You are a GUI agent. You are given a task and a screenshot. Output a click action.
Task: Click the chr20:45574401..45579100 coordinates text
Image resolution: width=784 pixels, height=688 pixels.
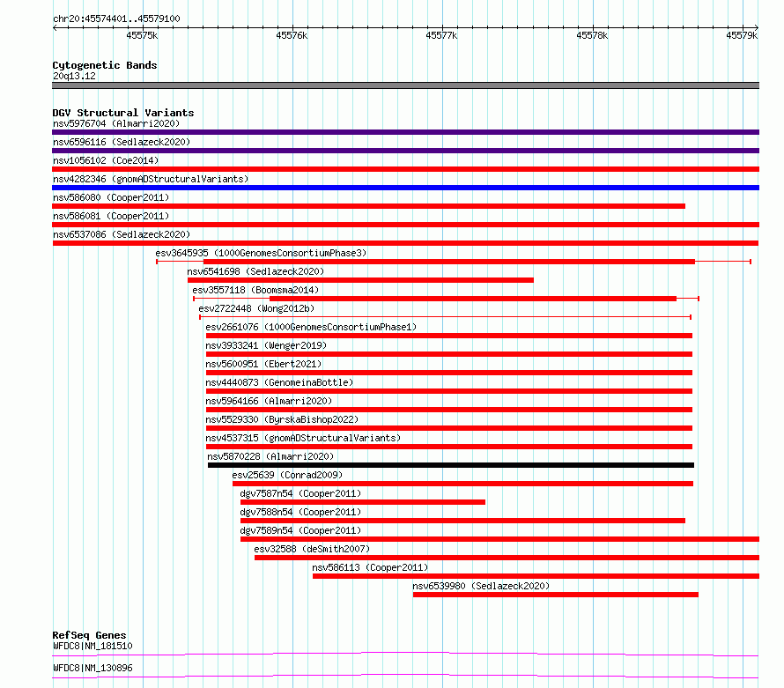pos(116,19)
